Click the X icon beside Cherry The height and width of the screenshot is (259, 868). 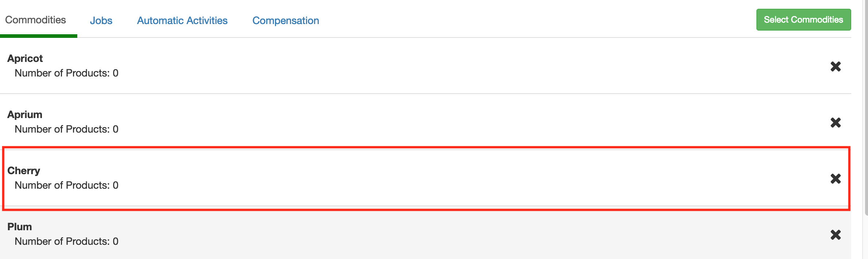(836, 179)
